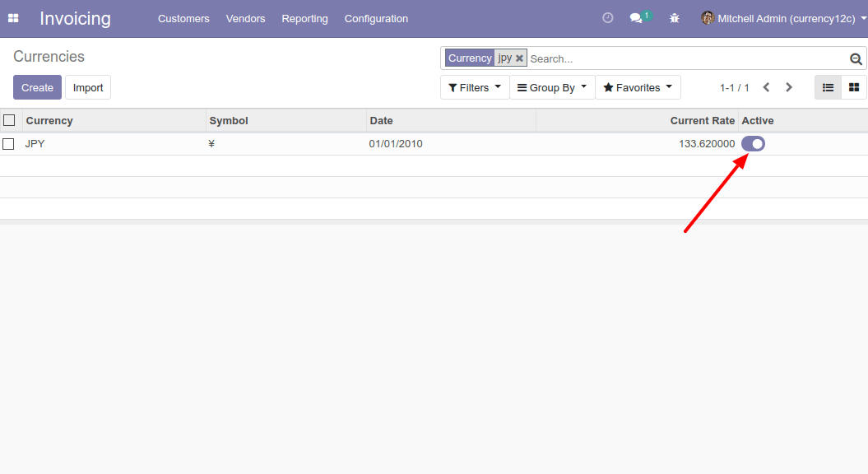Open the apps grid menu icon
The image size is (868, 474).
click(x=13, y=18)
